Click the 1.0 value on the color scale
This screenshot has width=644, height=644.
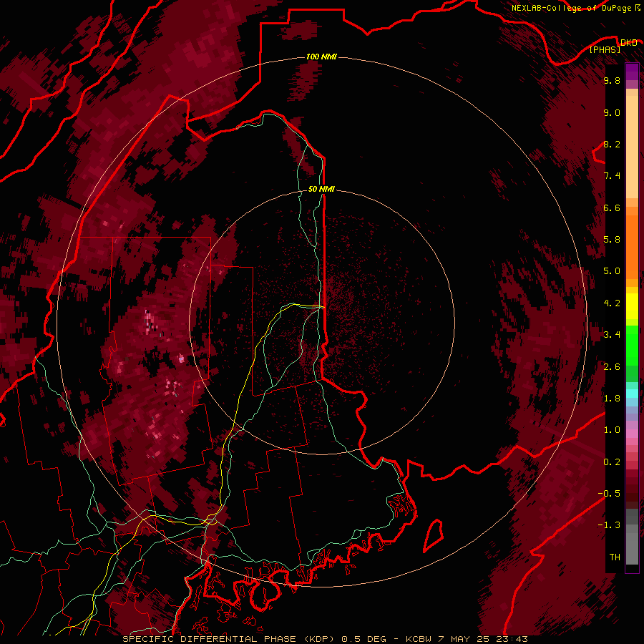(612, 430)
